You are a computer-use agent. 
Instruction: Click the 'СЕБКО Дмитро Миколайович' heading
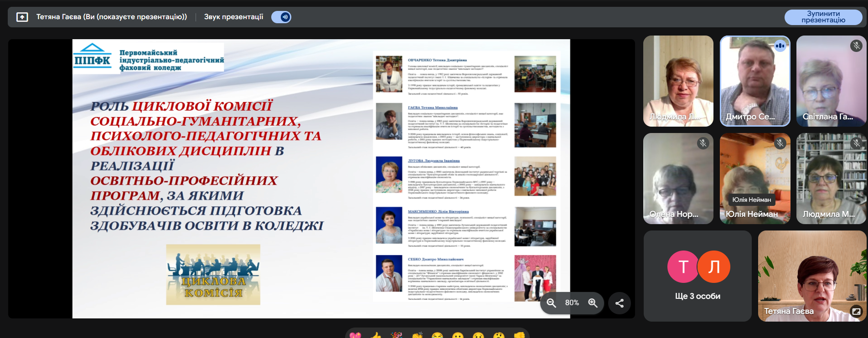click(x=435, y=259)
